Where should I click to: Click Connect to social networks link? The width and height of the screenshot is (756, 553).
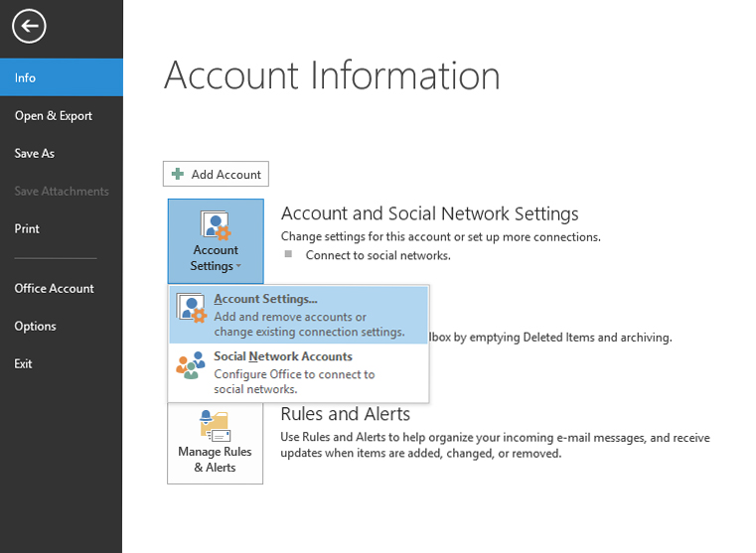point(378,255)
